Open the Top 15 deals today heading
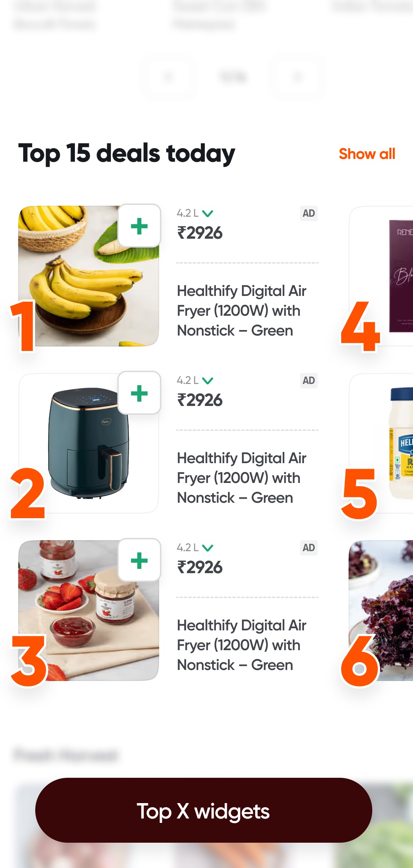413x868 pixels. (127, 153)
